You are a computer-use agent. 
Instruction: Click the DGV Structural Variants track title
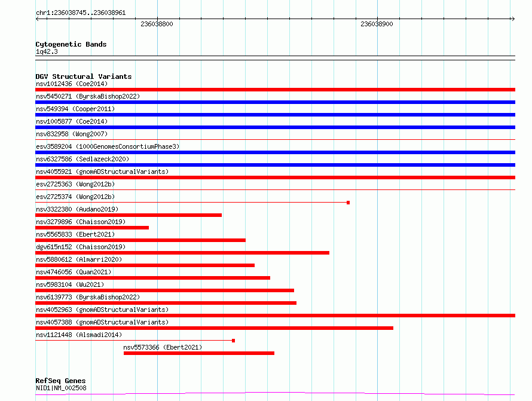coord(84,76)
